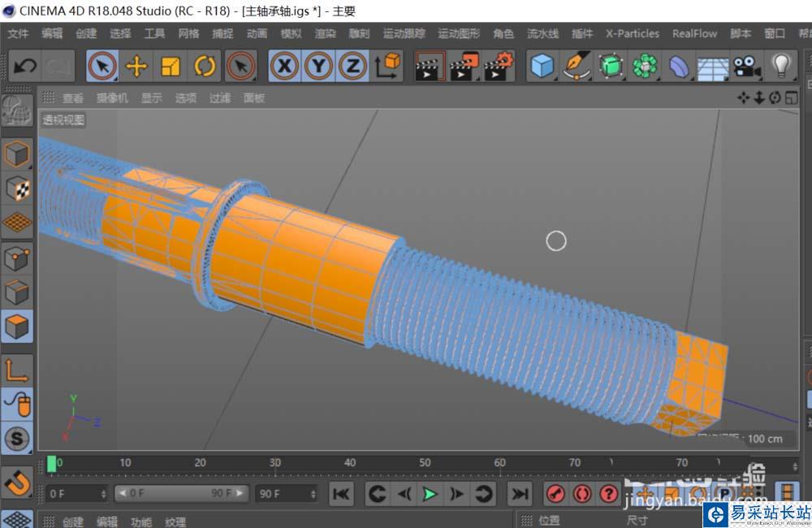Activate the Move tool
This screenshot has height=528, width=812.
[x=136, y=66]
